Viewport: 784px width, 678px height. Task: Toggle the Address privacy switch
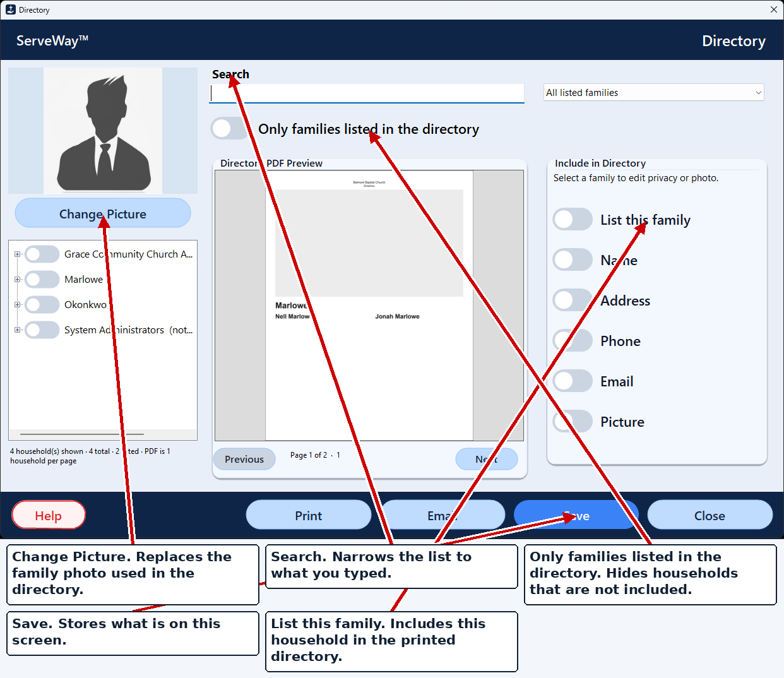[x=573, y=300]
